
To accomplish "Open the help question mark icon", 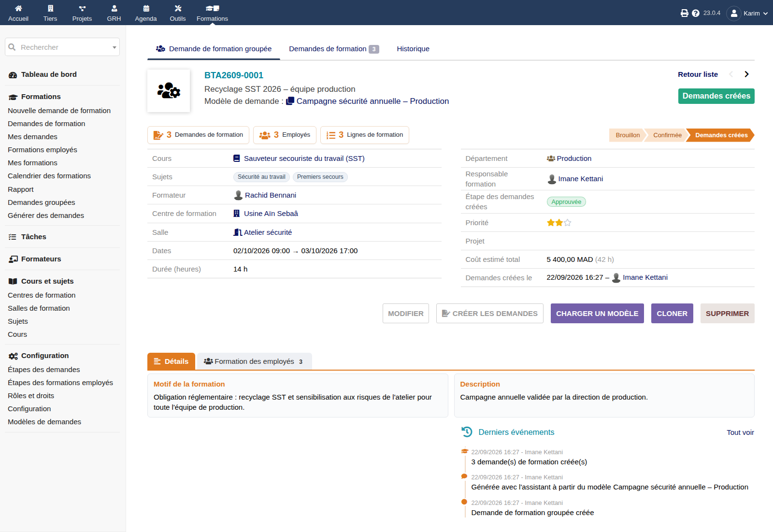I will (x=696, y=13).
